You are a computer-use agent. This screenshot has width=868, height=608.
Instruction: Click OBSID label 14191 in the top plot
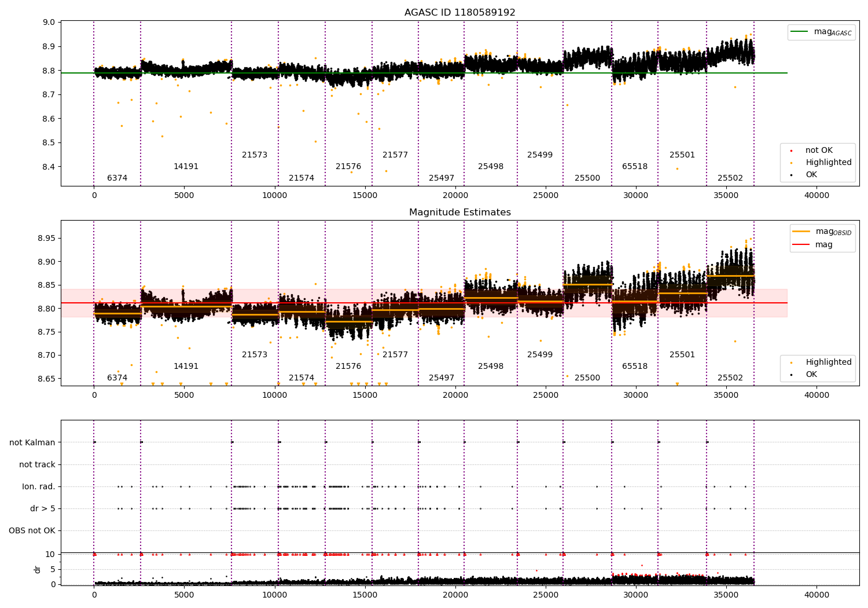coord(186,167)
